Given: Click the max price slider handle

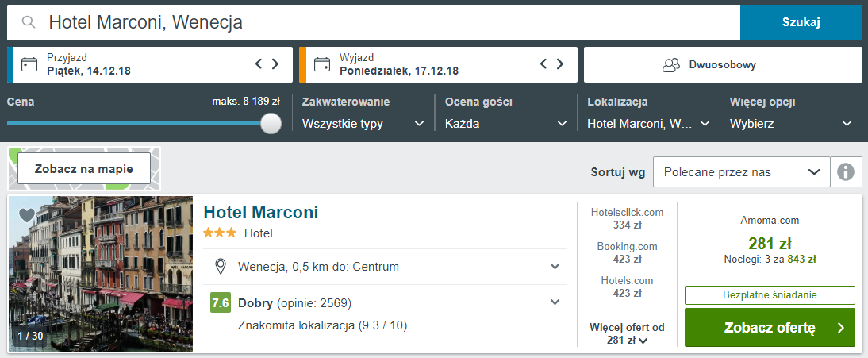Looking at the screenshot, I should coord(271,123).
